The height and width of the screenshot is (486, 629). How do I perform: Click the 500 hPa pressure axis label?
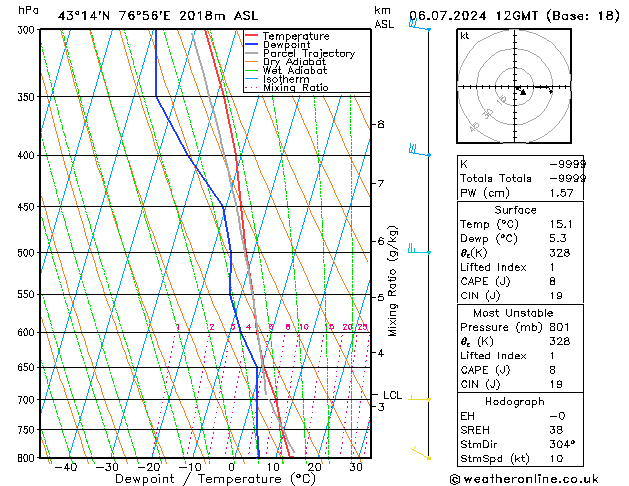26,253
